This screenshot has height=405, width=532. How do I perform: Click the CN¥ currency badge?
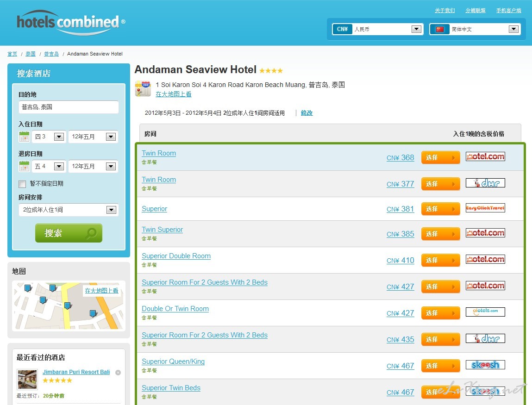pos(342,29)
